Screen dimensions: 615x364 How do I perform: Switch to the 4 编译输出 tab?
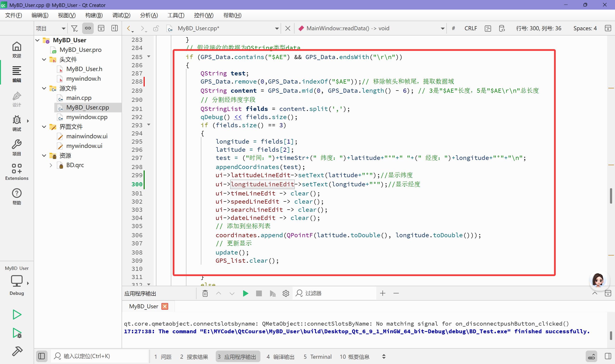click(280, 357)
